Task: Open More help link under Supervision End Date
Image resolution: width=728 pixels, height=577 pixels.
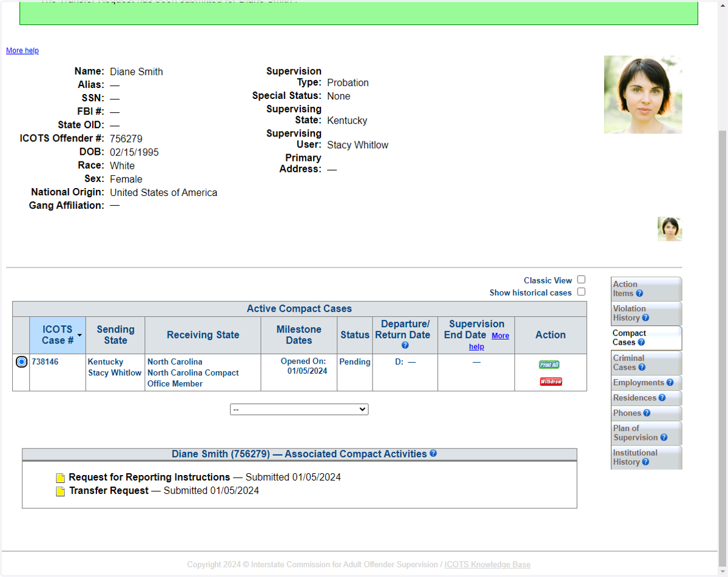Action: pos(489,341)
